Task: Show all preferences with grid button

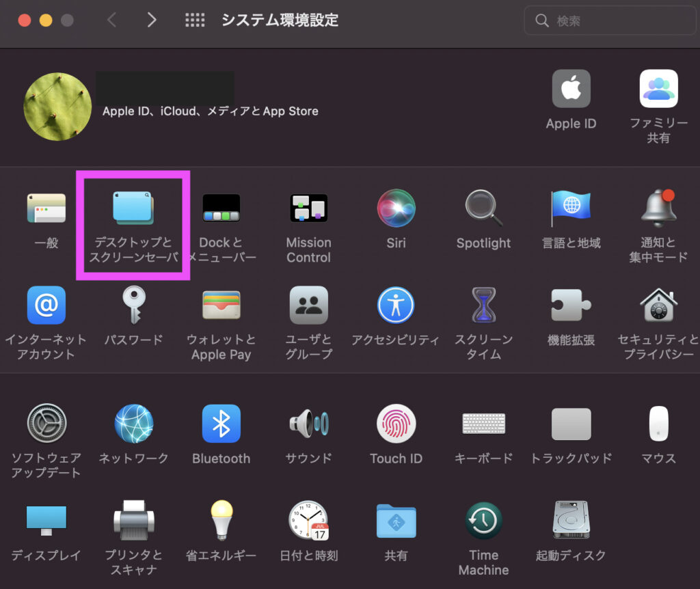Action: (195, 20)
